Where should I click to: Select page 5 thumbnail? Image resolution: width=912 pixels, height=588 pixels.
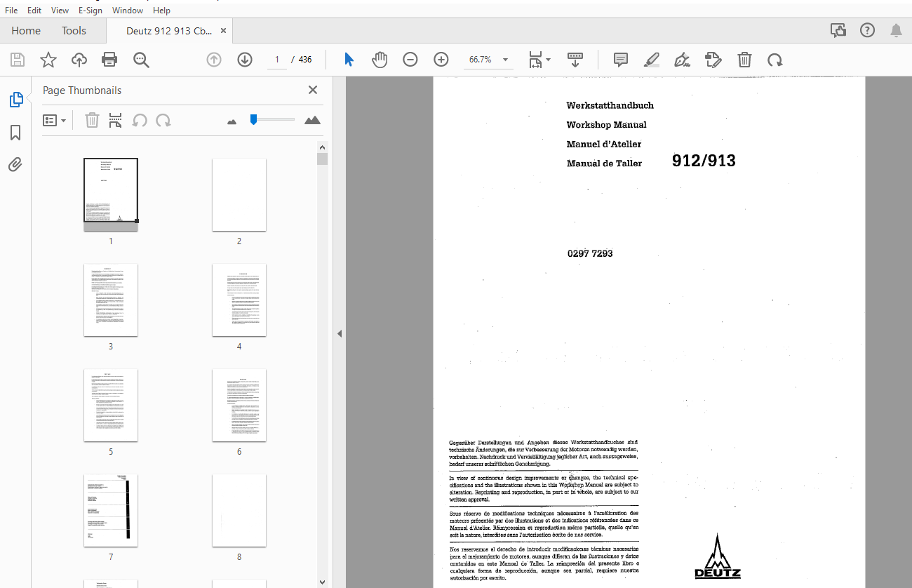(x=111, y=405)
